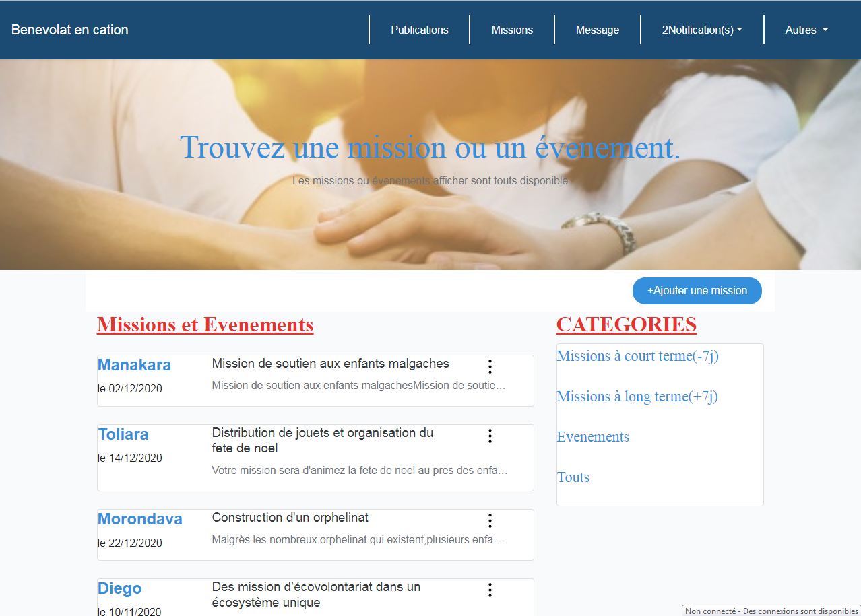Open the Message nav item
The image size is (861, 616).
click(597, 30)
